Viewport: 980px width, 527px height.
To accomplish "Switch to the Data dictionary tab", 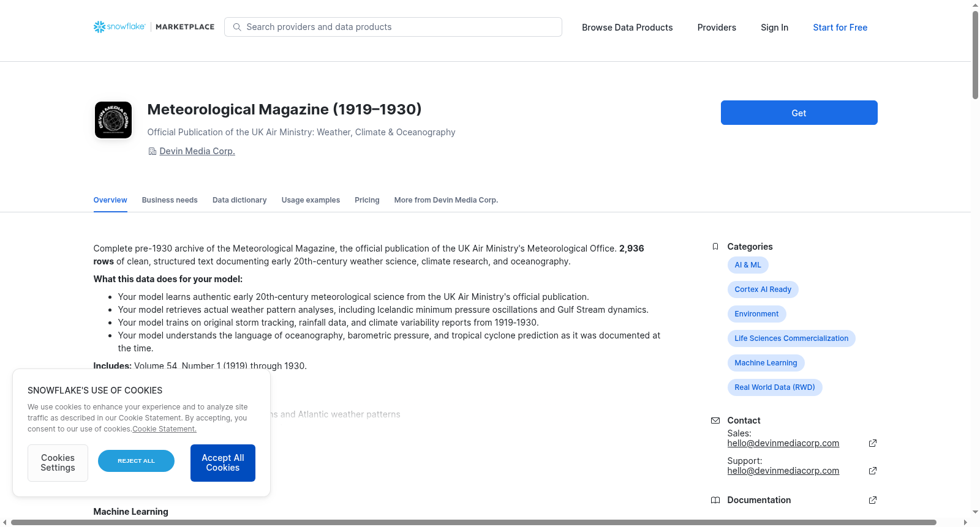I will pyautogui.click(x=239, y=200).
